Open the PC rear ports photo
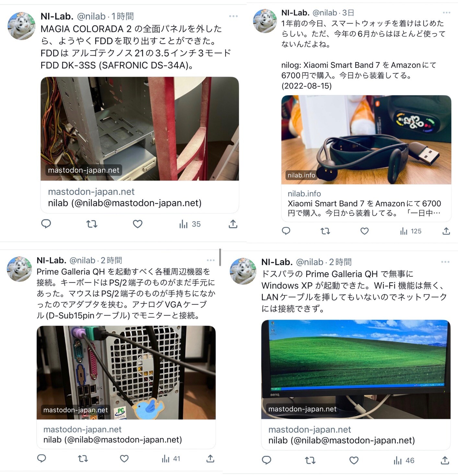The height and width of the screenshot is (476, 458). pyautogui.click(x=126, y=372)
